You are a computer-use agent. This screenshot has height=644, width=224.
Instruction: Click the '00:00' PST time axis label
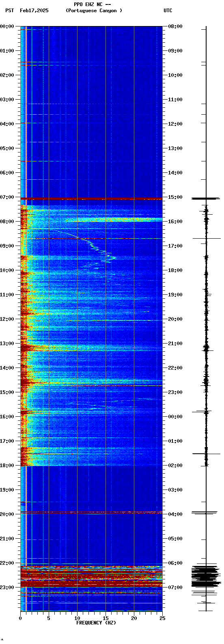[7, 26]
